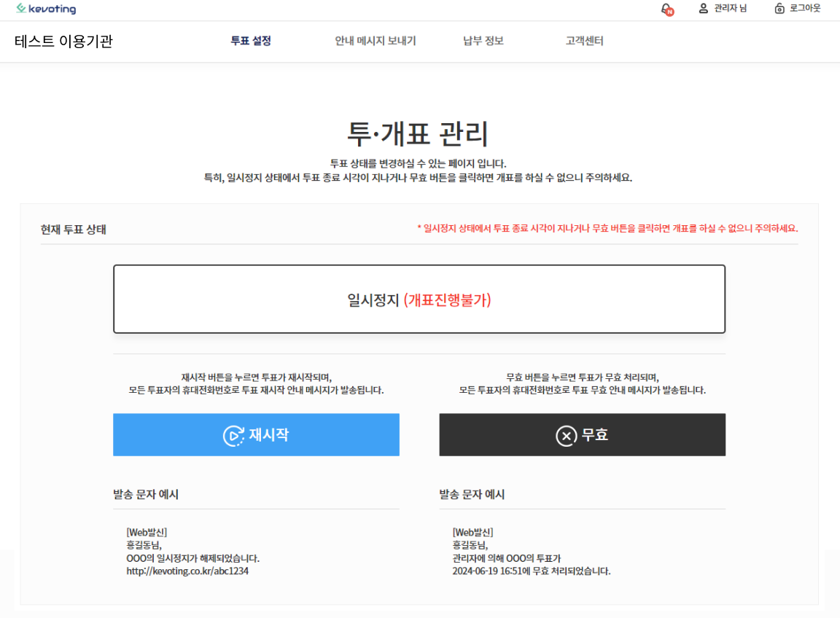This screenshot has width=840, height=618.
Task: Click the kevoting logo icon
Action: (x=20, y=9)
